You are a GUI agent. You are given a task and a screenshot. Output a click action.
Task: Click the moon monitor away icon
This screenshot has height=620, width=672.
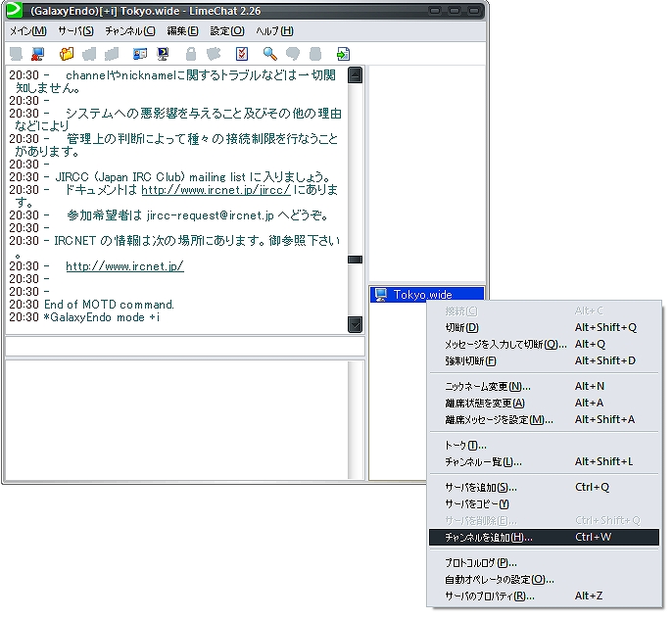point(163,54)
